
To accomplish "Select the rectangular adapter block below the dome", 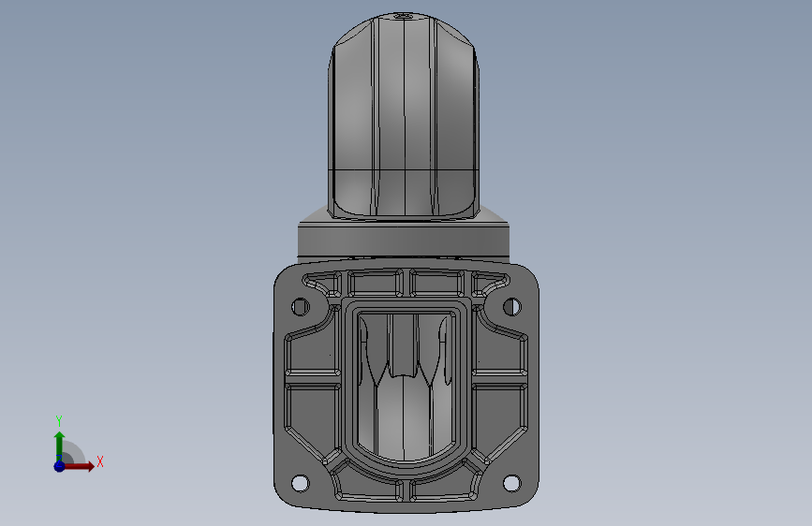I will [x=404, y=240].
